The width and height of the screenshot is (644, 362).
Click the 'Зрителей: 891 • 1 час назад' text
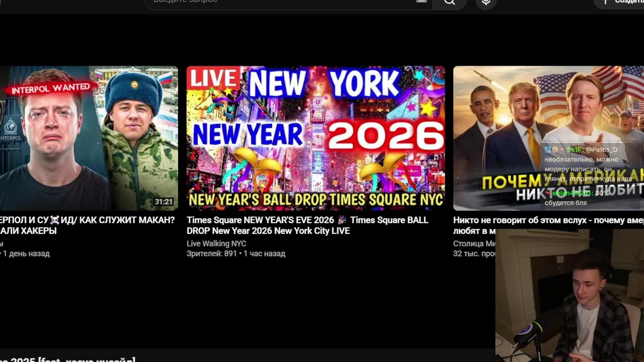point(236,253)
